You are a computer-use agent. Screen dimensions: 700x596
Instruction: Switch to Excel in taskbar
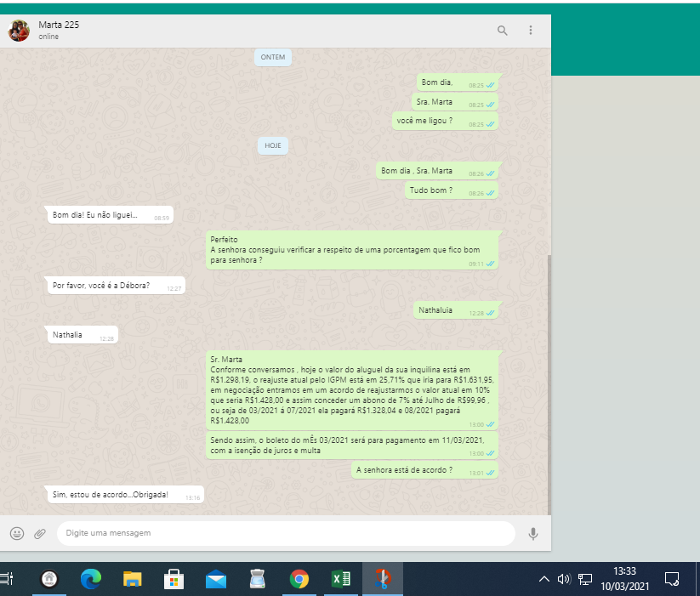[341, 579]
